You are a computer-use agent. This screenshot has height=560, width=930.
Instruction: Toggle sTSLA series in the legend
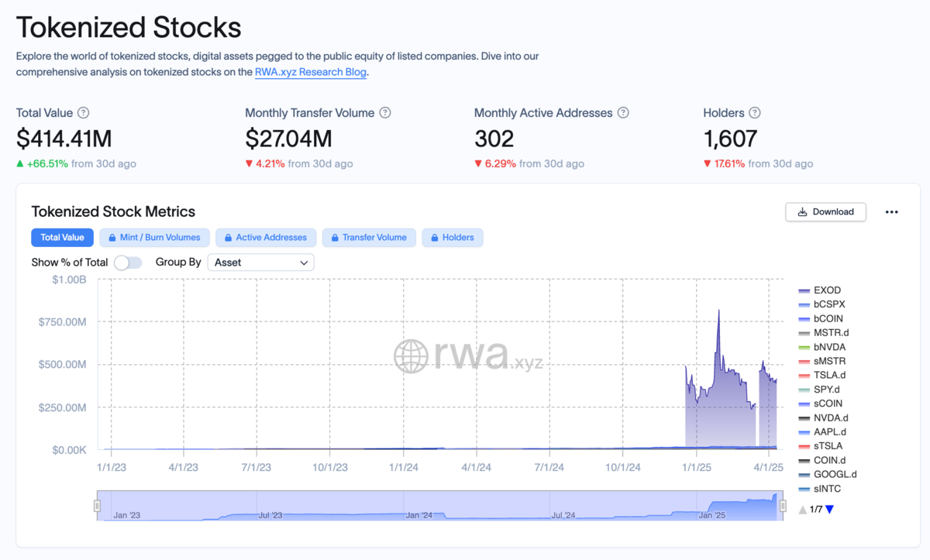coord(821,446)
